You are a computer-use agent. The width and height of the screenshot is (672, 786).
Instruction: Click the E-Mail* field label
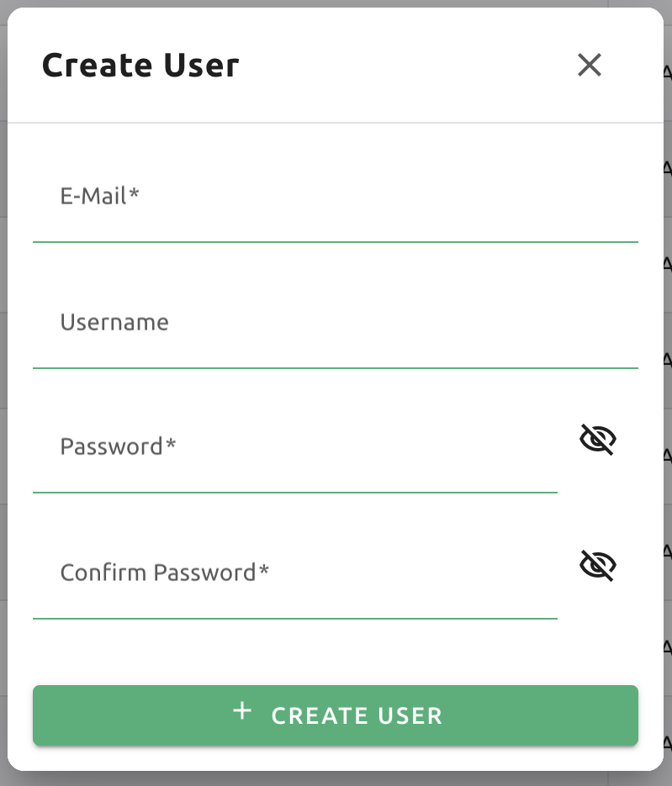pyautogui.click(x=99, y=196)
